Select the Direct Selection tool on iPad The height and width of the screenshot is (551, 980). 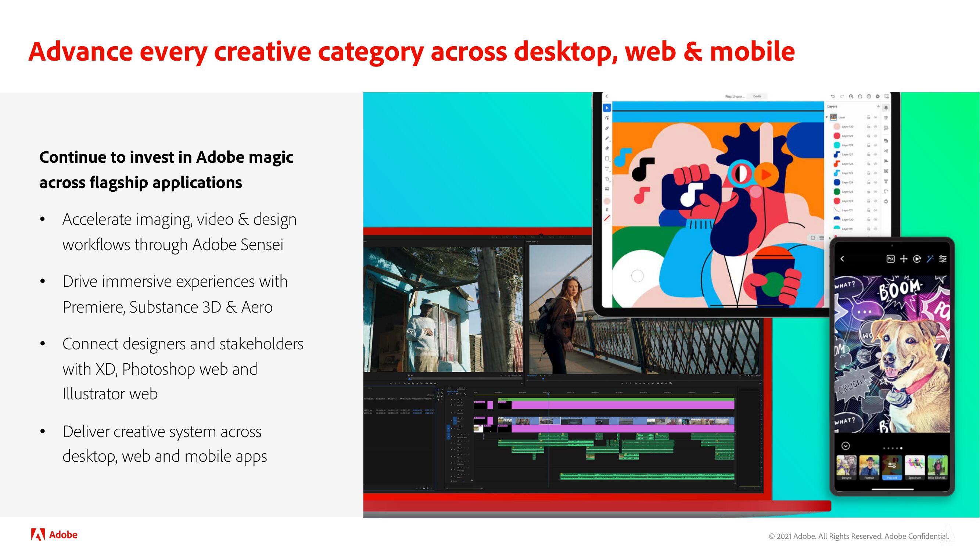coord(607,118)
